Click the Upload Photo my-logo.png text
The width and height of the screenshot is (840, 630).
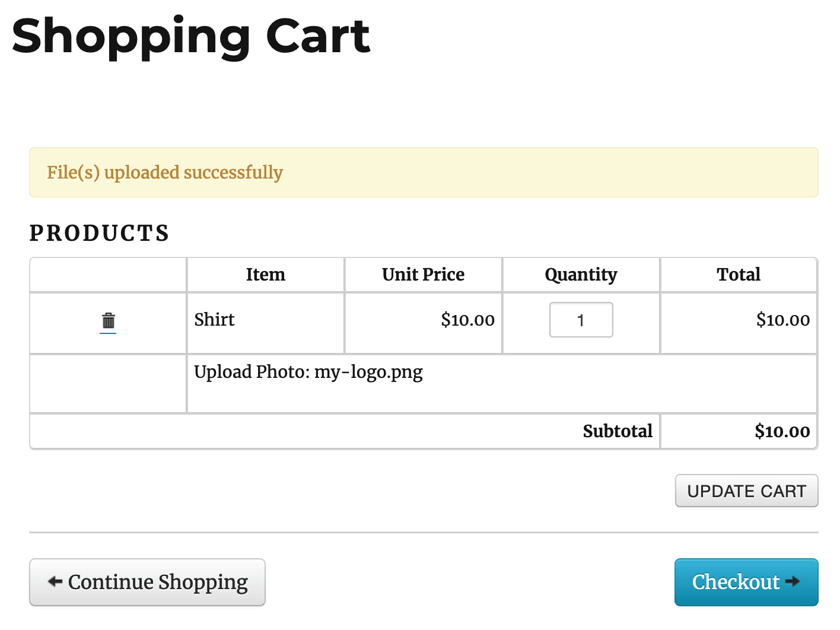(x=308, y=372)
